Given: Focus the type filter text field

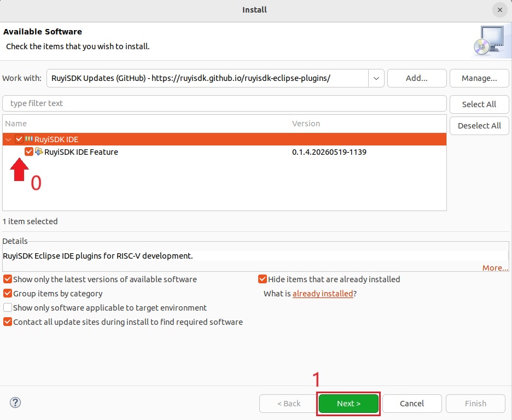Looking at the screenshot, I should (224, 103).
